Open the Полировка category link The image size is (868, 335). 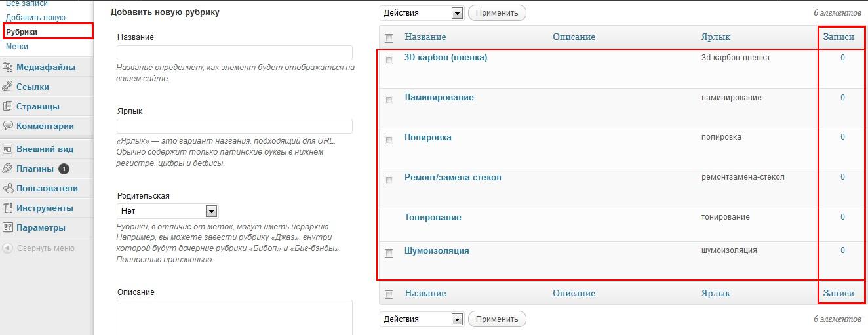click(427, 137)
